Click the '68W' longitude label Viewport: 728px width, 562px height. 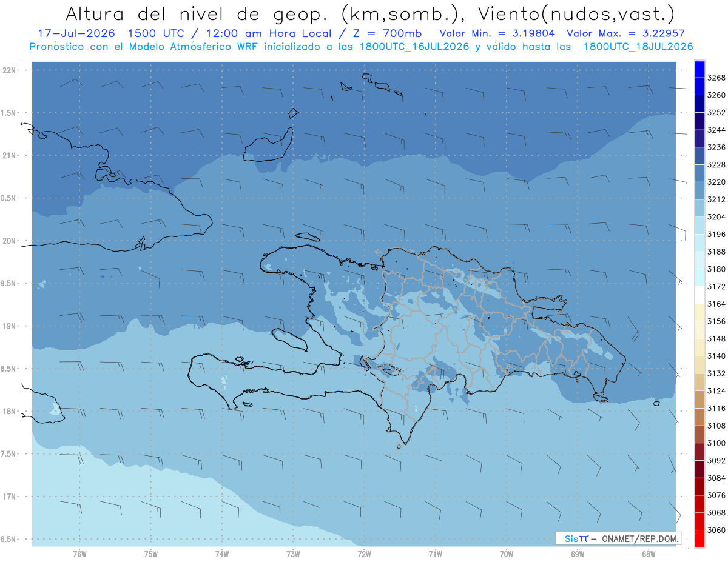(x=649, y=554)
